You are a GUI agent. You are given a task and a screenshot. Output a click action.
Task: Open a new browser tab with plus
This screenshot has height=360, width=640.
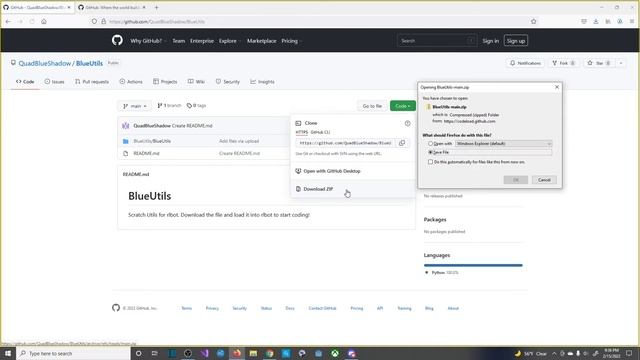(x=156, y=7)
